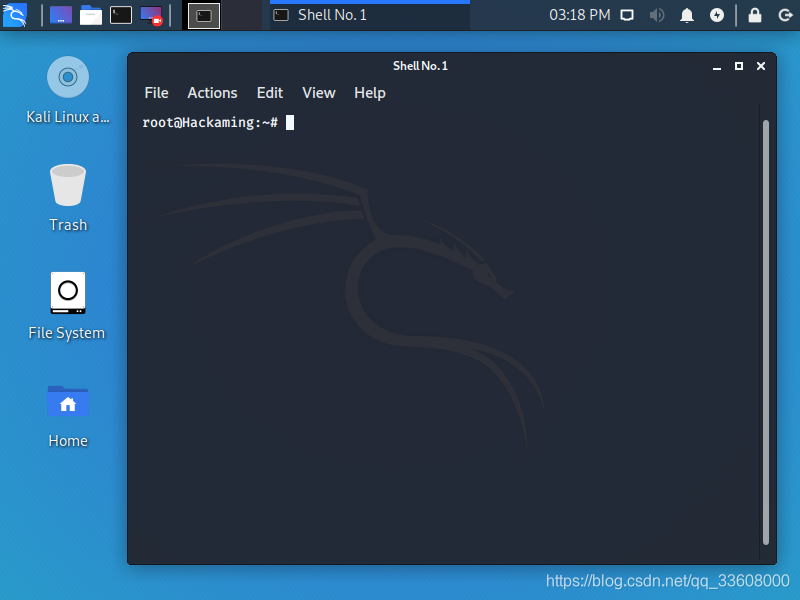Close the Shell No. 1 window
800x600 pixels.
(x=761, y=66)
